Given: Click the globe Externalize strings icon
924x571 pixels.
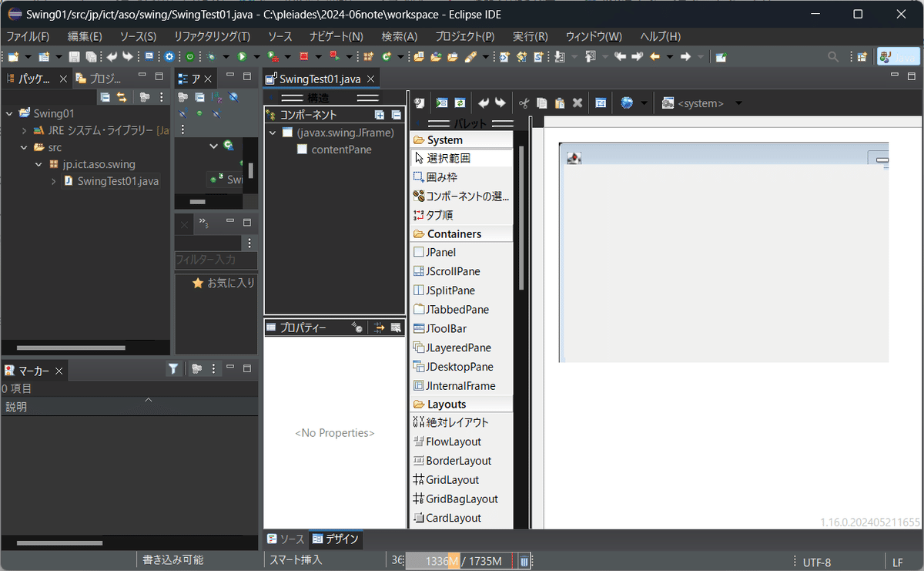Looking at the screenshot, I should tap(628, 103).
